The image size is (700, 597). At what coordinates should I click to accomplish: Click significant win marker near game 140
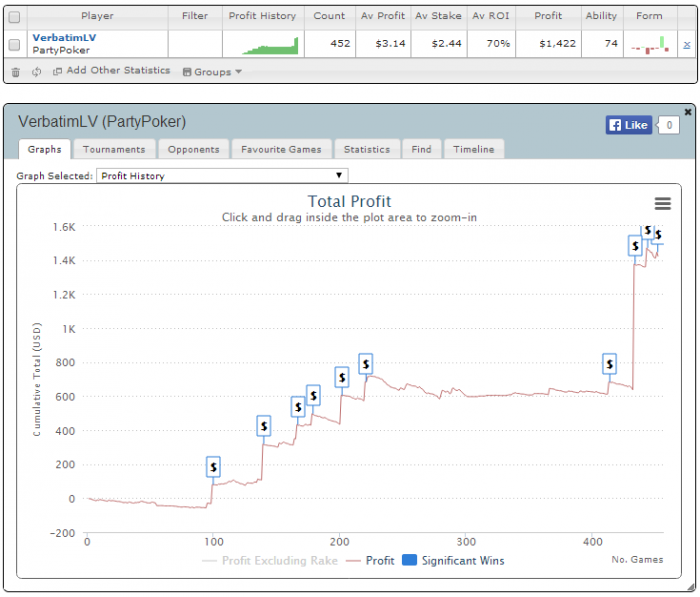(264, 426)
